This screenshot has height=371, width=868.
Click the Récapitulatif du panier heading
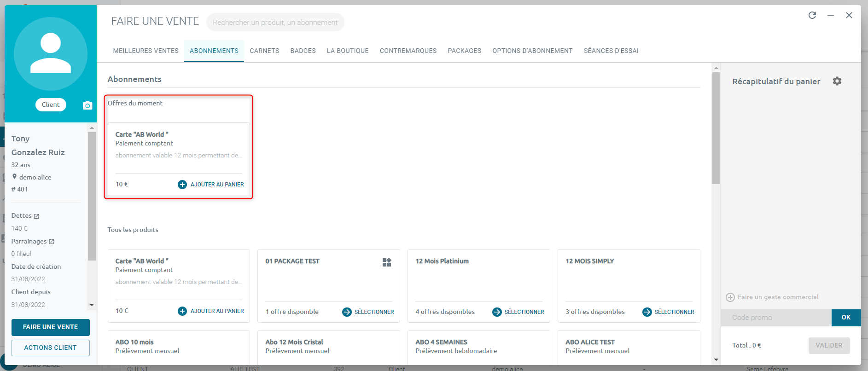click(x=776, y=81)
